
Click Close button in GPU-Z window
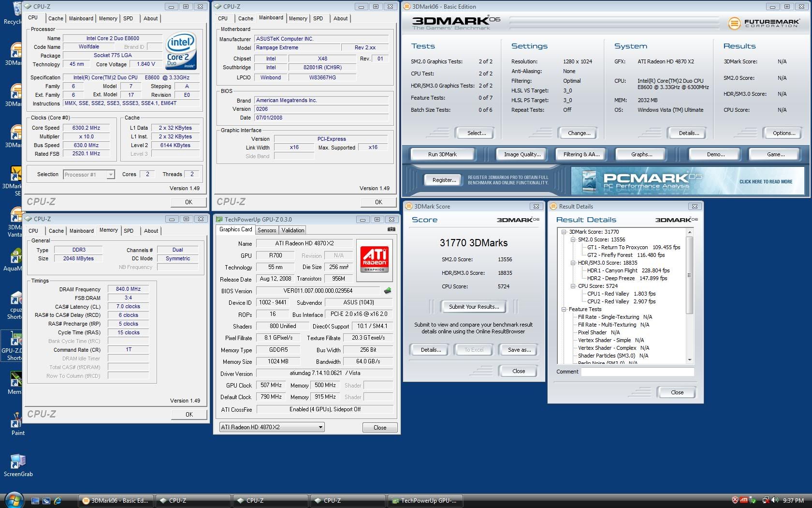coord(380,428)
